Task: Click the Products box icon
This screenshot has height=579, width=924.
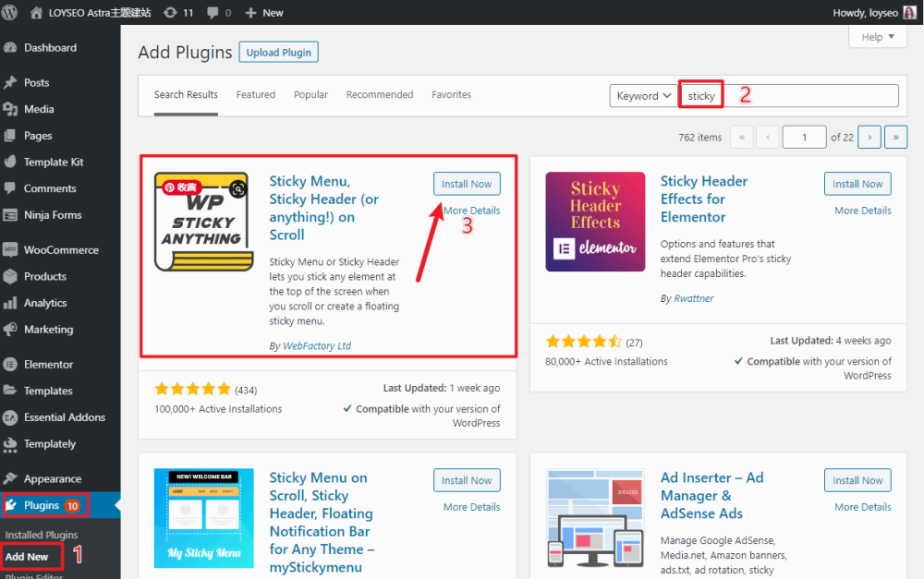Action: pyautogui.click(x=10, y=276)
